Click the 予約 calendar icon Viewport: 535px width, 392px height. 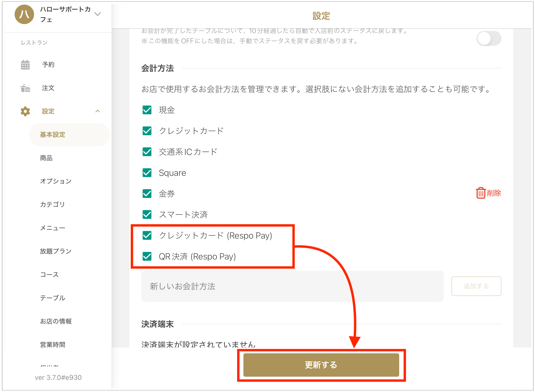coord(25,65)
